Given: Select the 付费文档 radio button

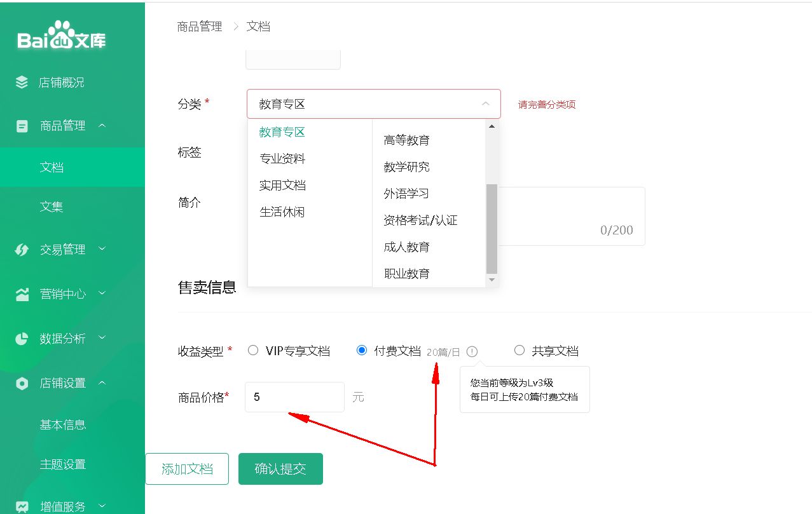Looking at the screenshot, I should click(x=362, y=350).
